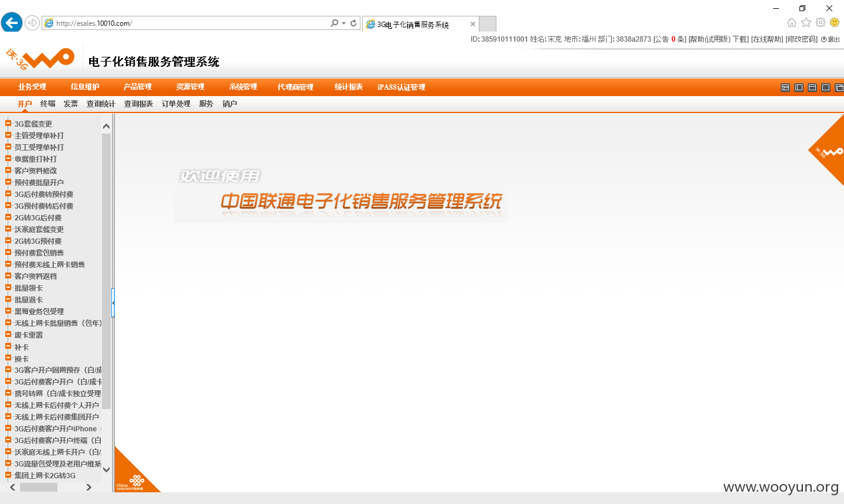This screenshot has width=844, height=504.
Task: Click sidebar vertical scrollbar up arrow
Action: point(106,126)
